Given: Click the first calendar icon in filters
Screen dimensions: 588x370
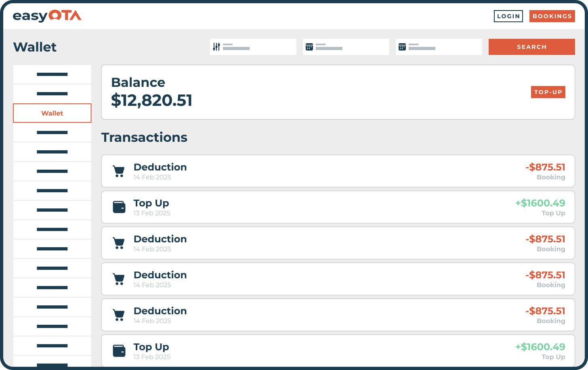Looking at the screenshot, I should point(309,47).
